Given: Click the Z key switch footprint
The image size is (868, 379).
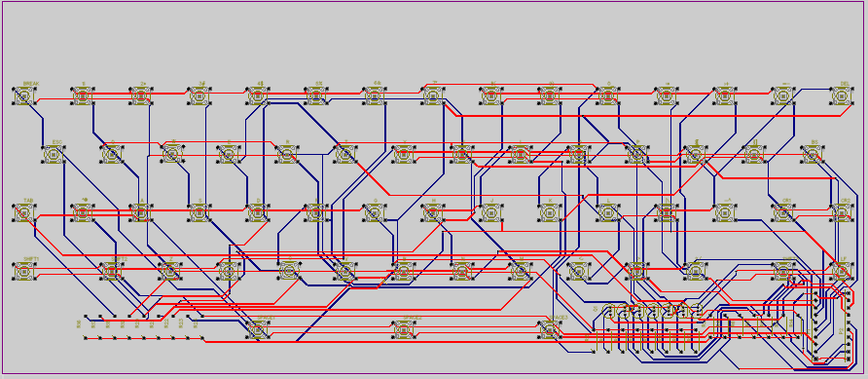Looking at the screenshot, I should click(x=170, y=271).
